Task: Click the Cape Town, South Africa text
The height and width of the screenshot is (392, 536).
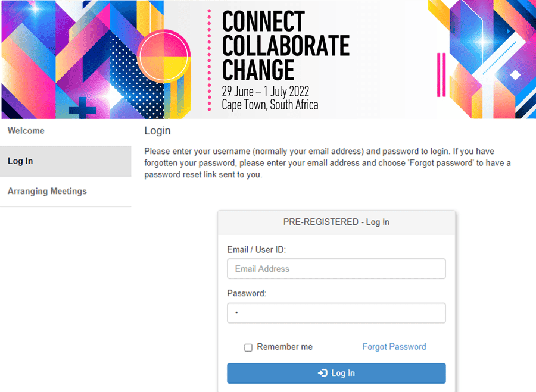Action: click(270, 105)
